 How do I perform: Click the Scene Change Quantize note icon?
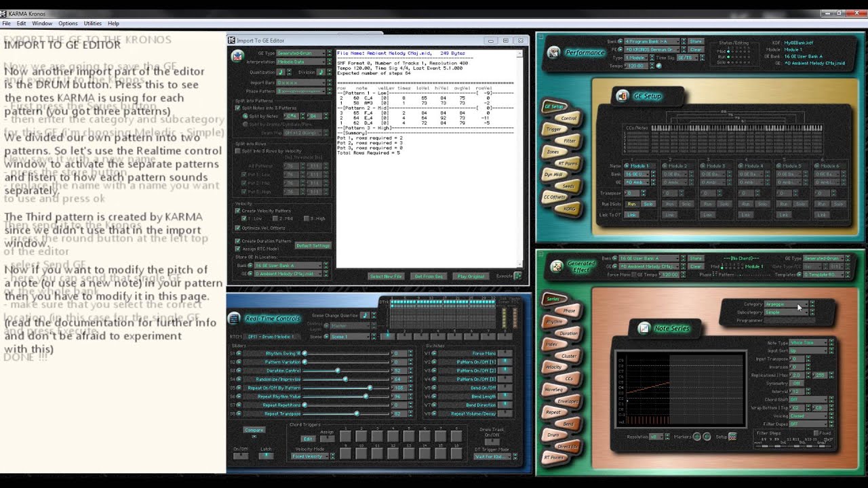click(365, 315)
